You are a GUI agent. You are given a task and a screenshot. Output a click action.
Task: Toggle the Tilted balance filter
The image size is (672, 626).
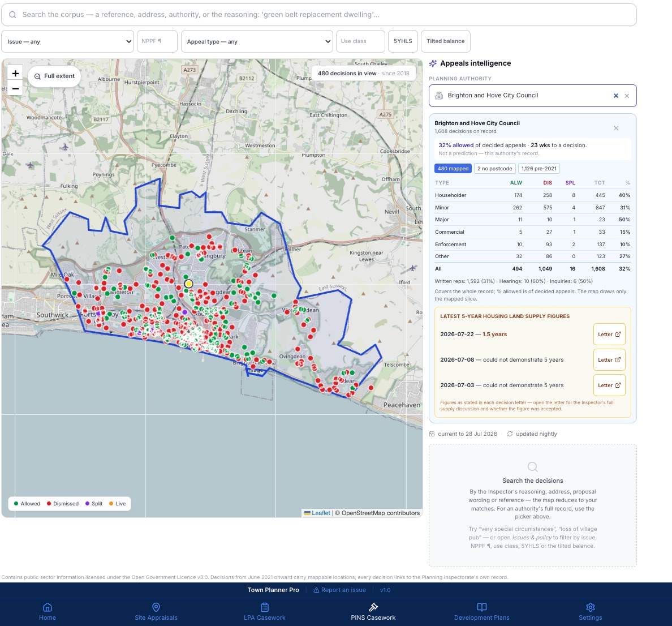point(445,41)
